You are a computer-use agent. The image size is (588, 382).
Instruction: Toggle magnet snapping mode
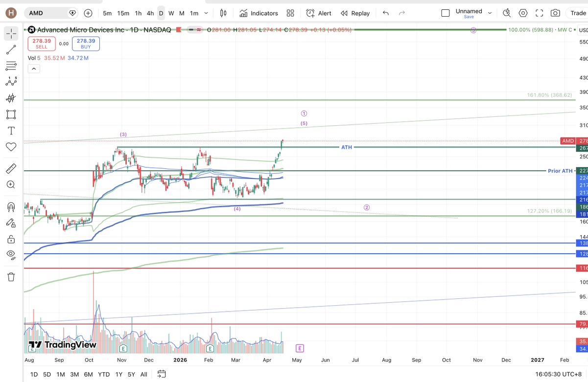11,207
